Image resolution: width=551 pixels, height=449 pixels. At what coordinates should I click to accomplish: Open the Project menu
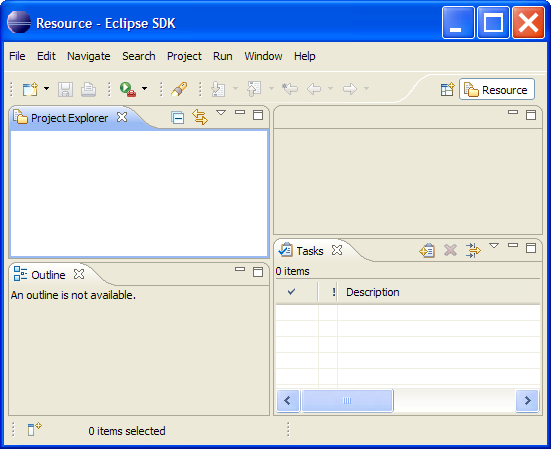(x=184, y=56)
